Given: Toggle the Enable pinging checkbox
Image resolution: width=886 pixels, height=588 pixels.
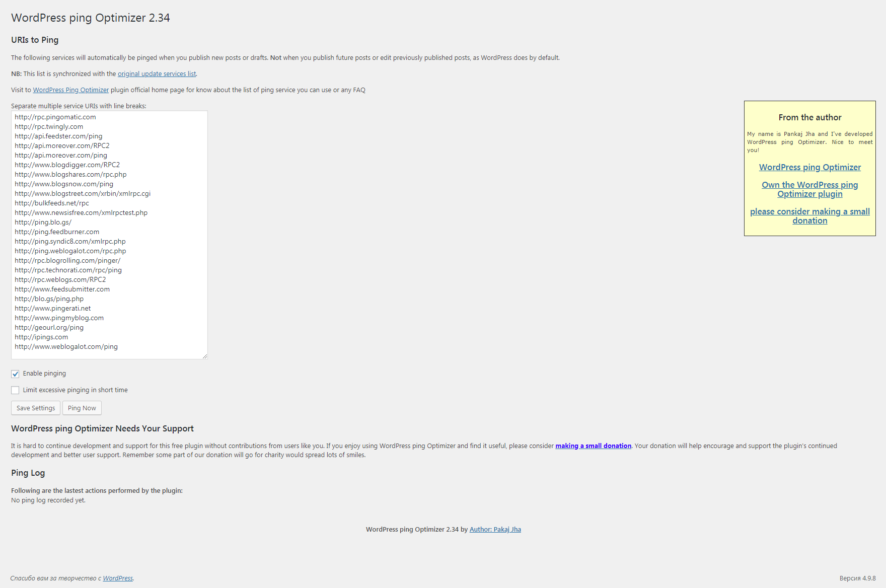Looking at the screenshot, I should coord(15,374).
